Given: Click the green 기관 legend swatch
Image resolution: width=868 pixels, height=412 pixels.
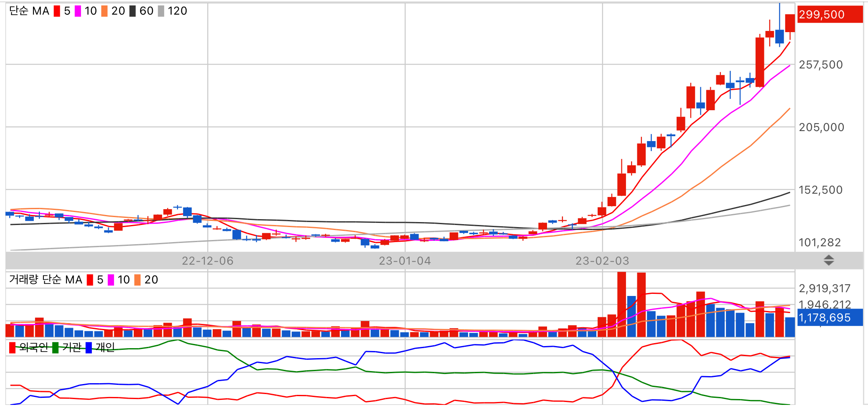Looking at the screenshot, I should coord(55,348).
